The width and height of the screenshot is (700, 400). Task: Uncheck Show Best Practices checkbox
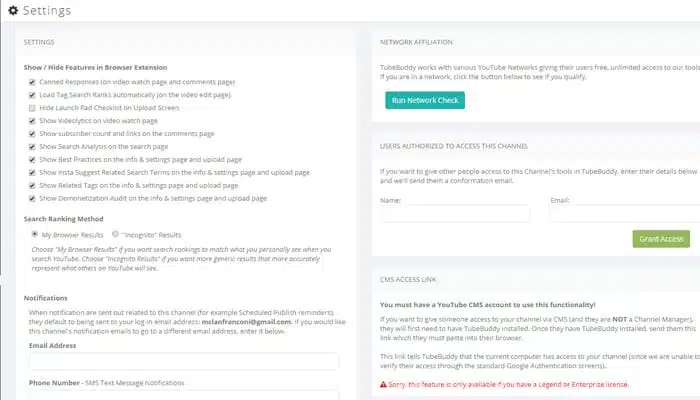pyautogui.click(x=32, y=160)
